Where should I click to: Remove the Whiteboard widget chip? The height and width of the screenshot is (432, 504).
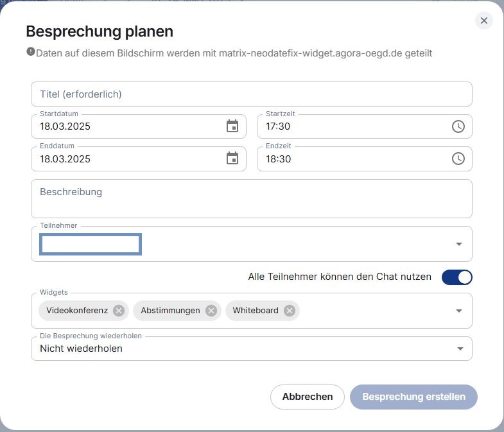pyautogui.click(x=290, y=311)
